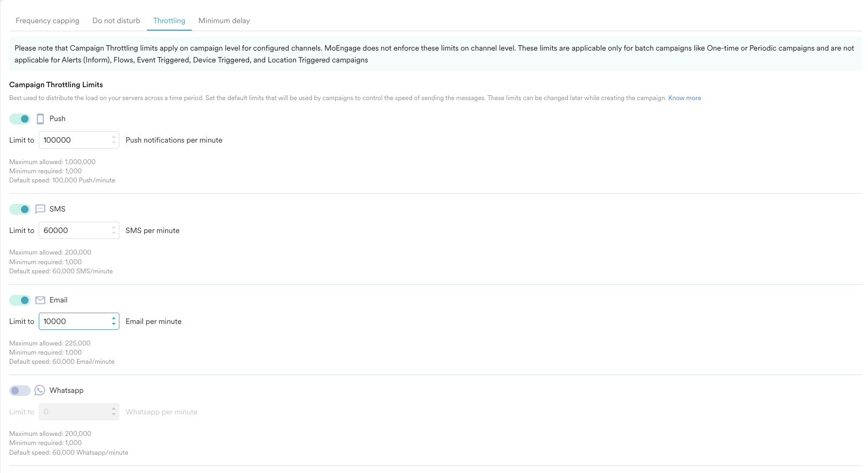Decrease the Email limit using down arrow
The height and width of the screenshot is (473, 868).
tap(113, 324)
